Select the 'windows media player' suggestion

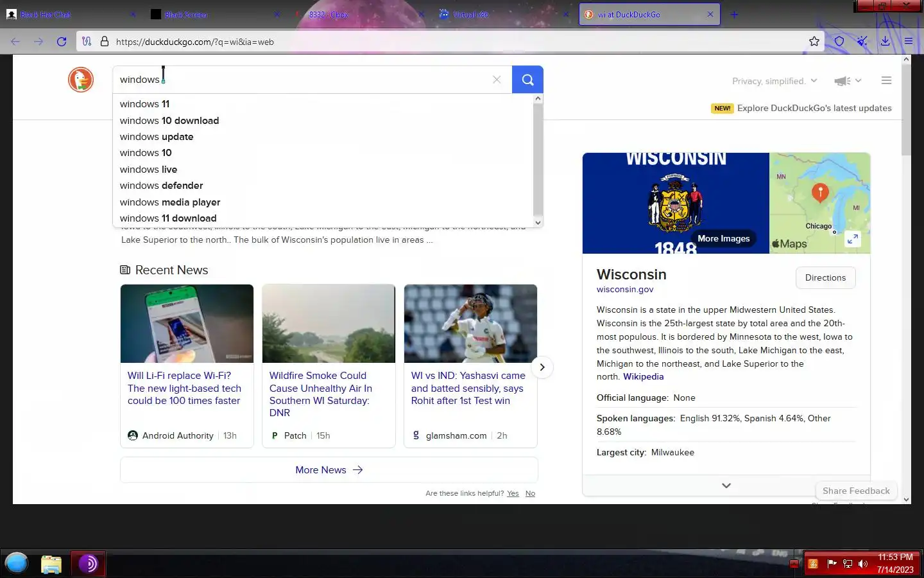pos(323,202)
